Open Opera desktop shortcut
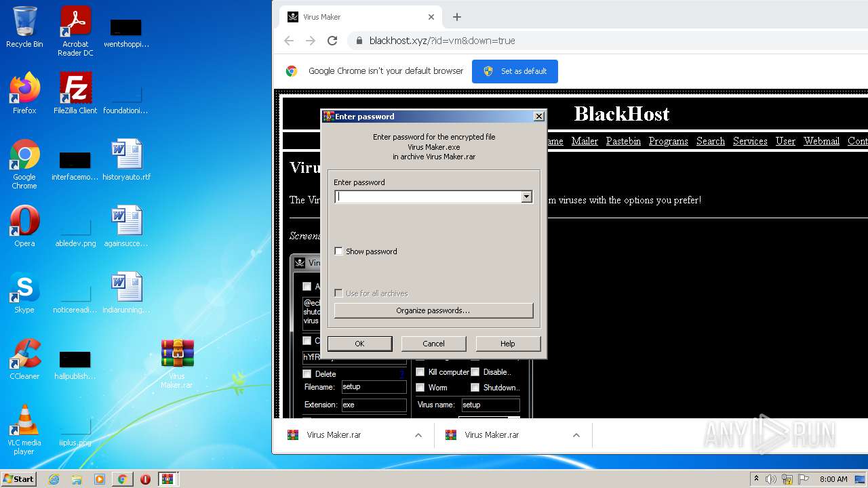Screen dimensions: 868x488 coord(24,226)
